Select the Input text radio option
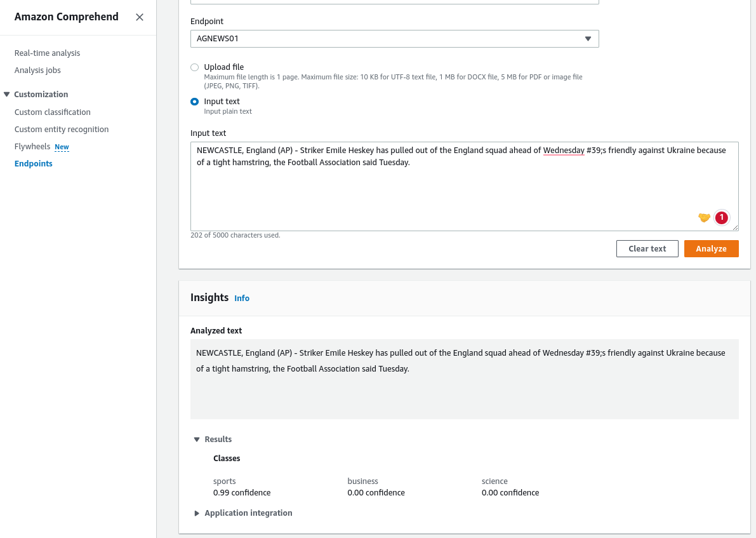 [x=195, y=102]
